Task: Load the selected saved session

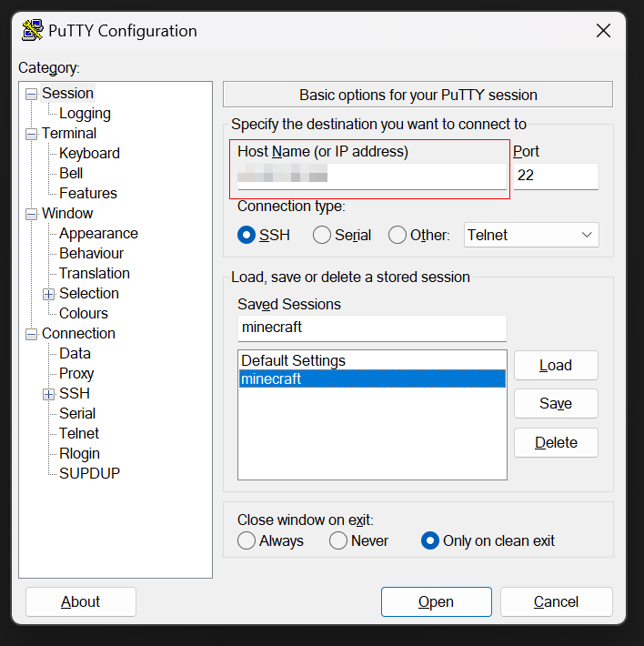Action: pyautogui.click(x=556, y=365)
